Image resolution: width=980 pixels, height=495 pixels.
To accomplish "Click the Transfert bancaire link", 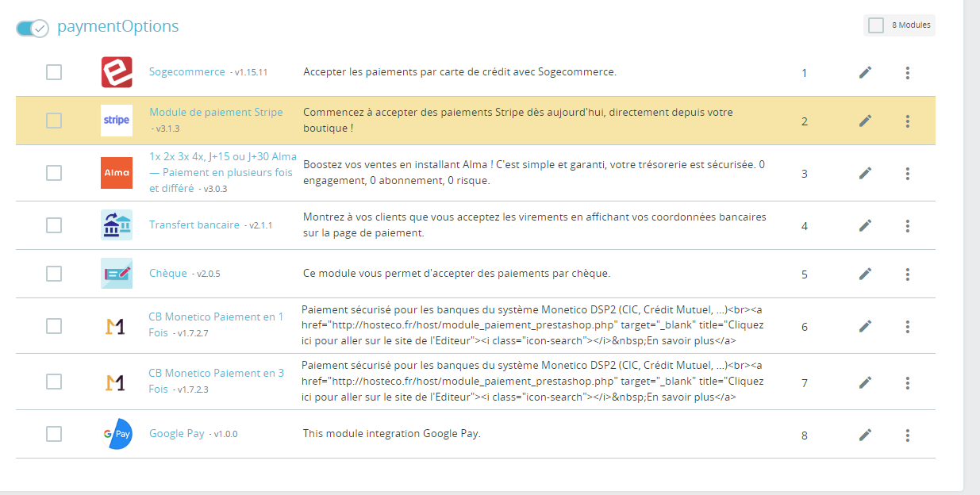I will [194, 224].
